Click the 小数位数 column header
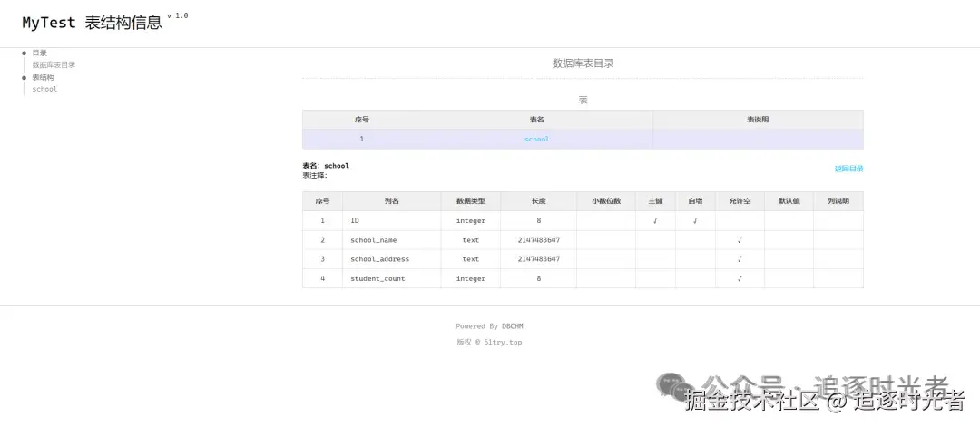Image resolution: width=980 pixels, height=427 pixels. click(606, 201)
